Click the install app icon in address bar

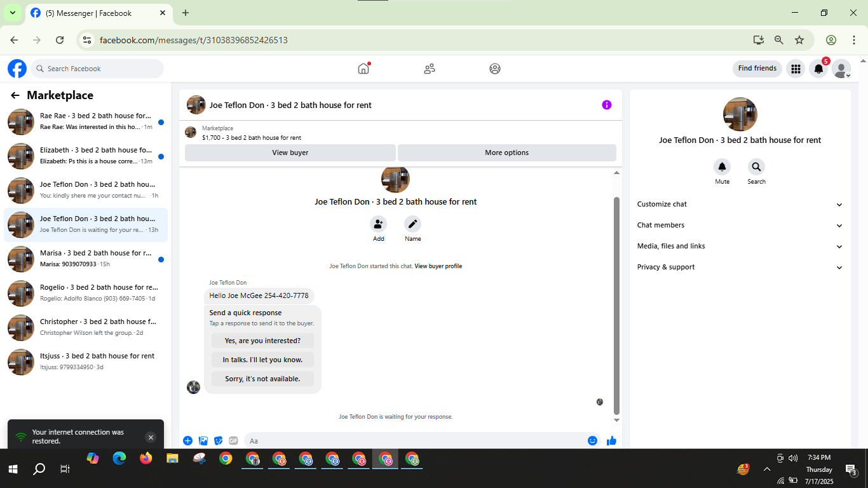point(758,40)
